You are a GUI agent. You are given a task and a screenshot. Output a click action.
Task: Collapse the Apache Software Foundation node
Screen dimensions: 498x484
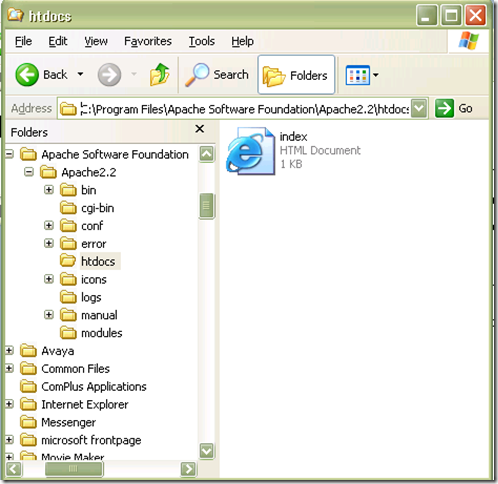point(9,154)
